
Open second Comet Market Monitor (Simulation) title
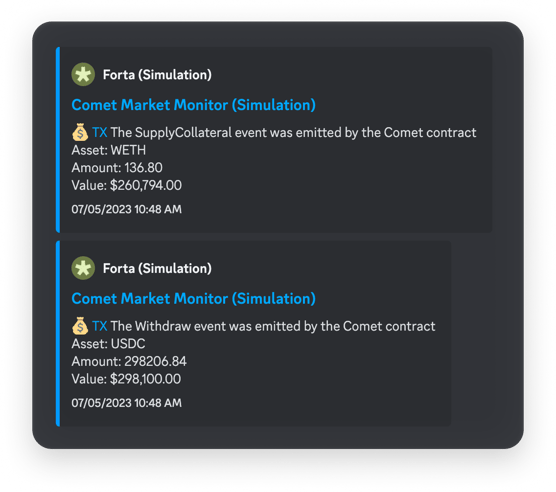tap(194, 298)
